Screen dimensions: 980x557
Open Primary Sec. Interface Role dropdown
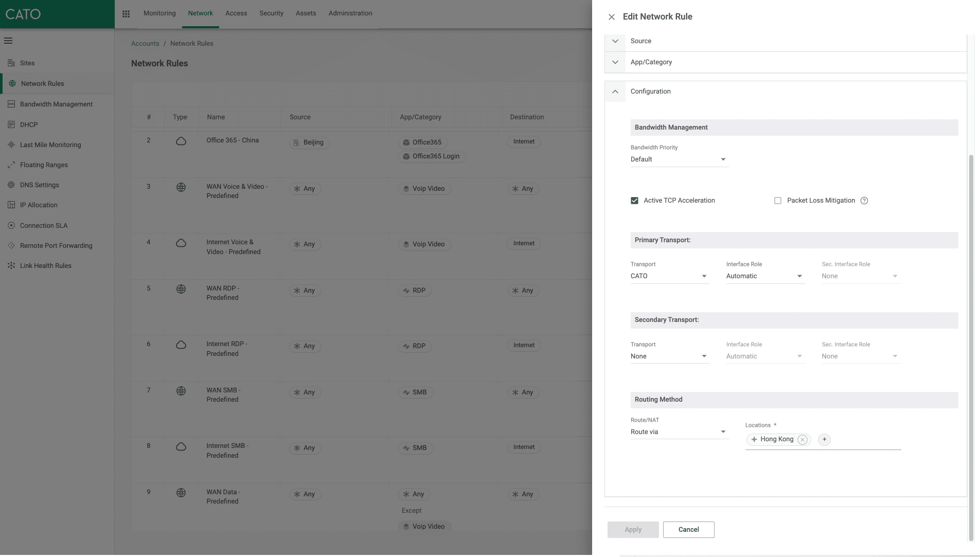coord(861,276)
